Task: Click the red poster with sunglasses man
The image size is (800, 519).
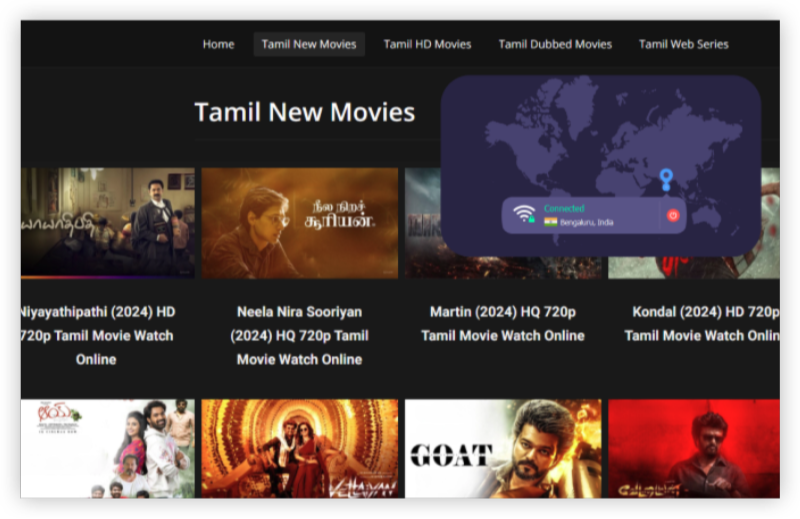Action: (x=694, y=449)
